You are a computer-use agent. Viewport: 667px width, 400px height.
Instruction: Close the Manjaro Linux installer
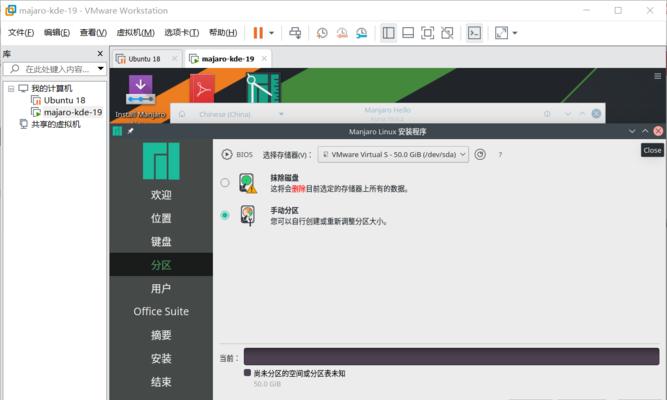(x=658, y=131)
